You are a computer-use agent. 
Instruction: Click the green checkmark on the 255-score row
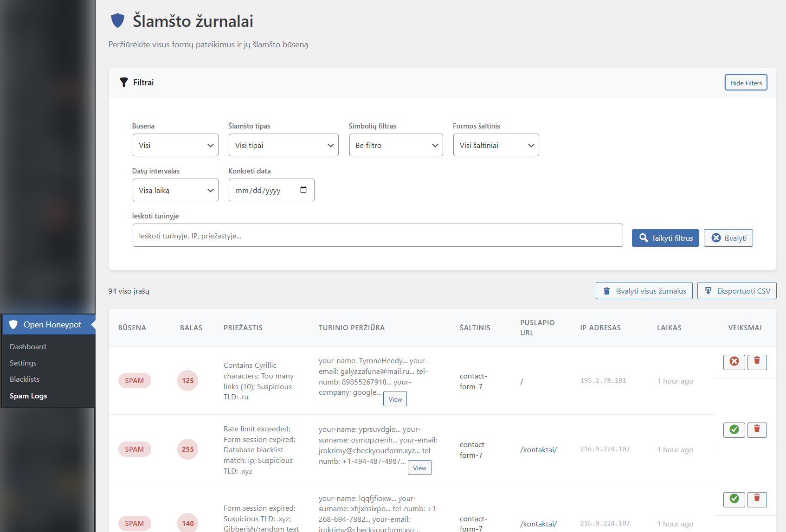[734, 430]
